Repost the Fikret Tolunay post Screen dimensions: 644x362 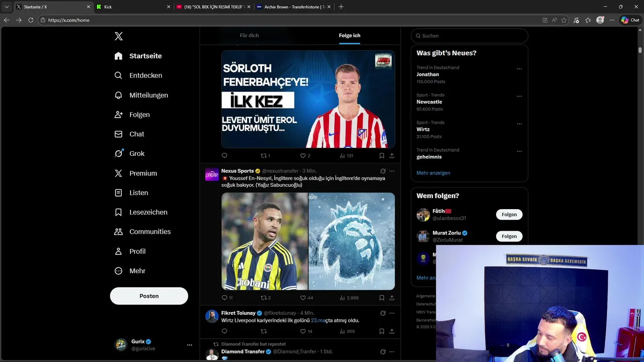pyautogui.click(x=263, y=331)
